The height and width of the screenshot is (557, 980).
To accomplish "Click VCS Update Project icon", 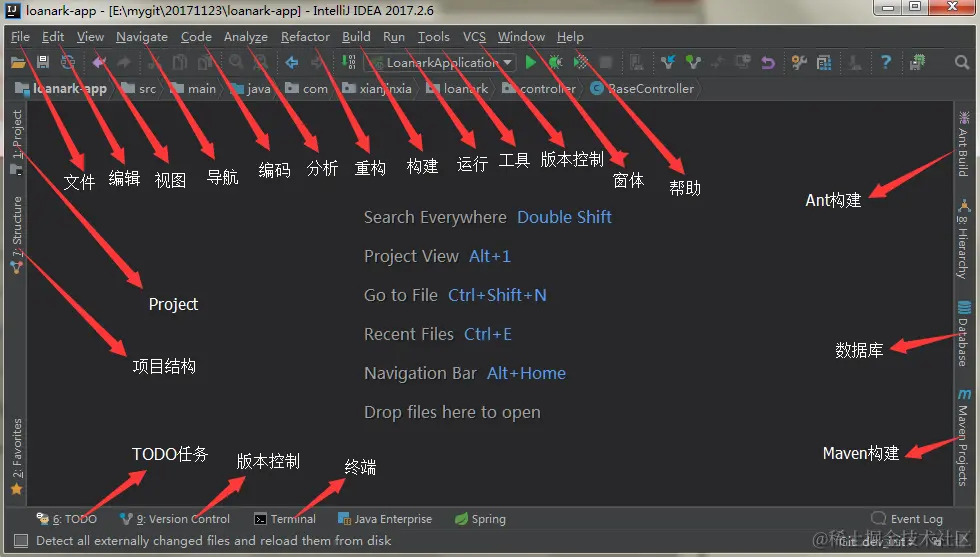I will (668, 62).
